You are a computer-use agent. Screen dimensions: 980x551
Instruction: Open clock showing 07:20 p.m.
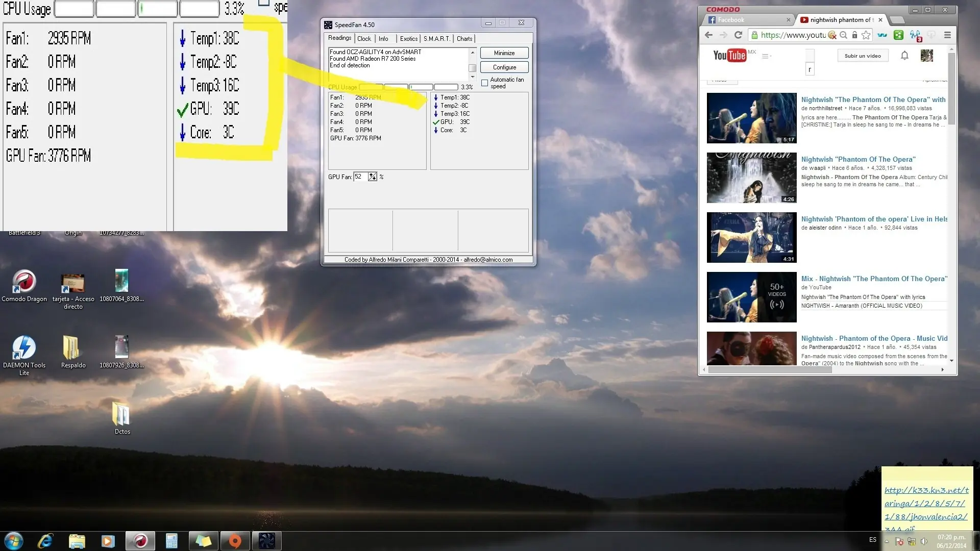click(951, 541)
